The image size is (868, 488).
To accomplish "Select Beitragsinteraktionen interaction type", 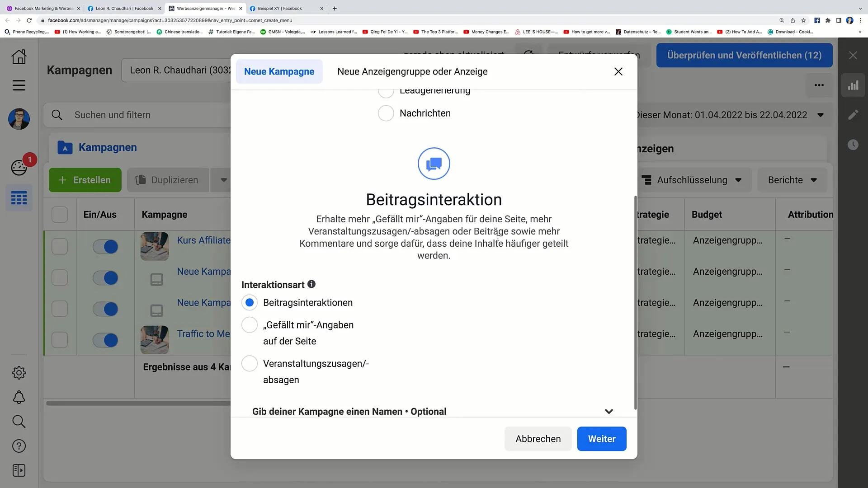I will tap(250, 302).
